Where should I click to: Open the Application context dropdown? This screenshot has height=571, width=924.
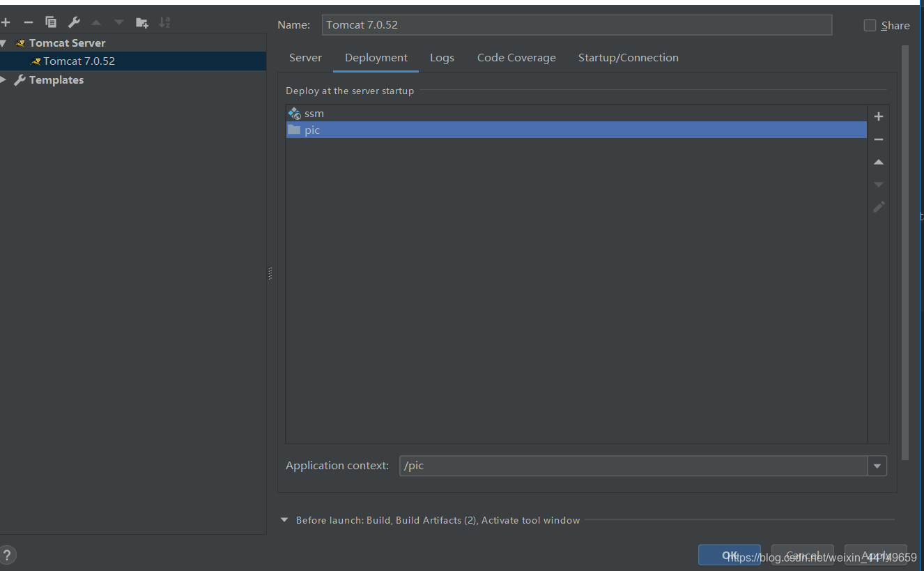pos(877,466)
